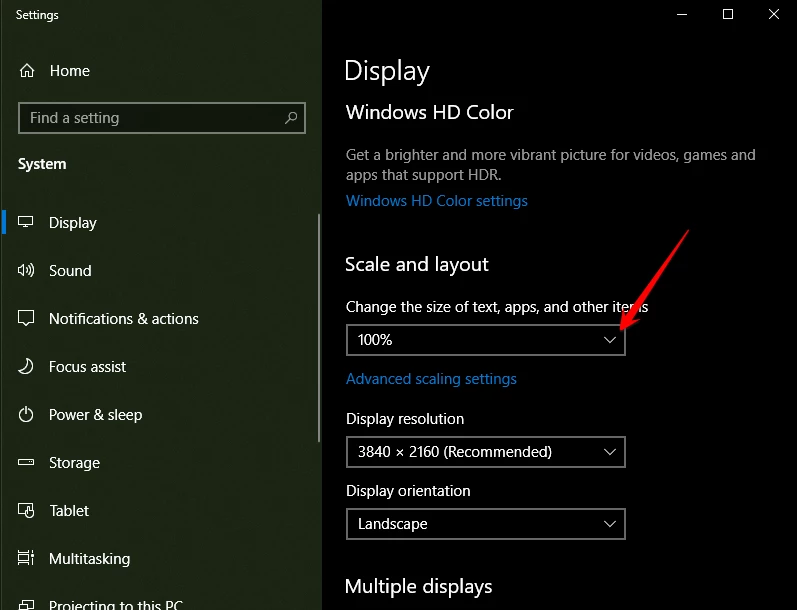Viewport: 797px width, 610px height.
Task: Open Advanced scaling settings link
Action: [431, 379]
